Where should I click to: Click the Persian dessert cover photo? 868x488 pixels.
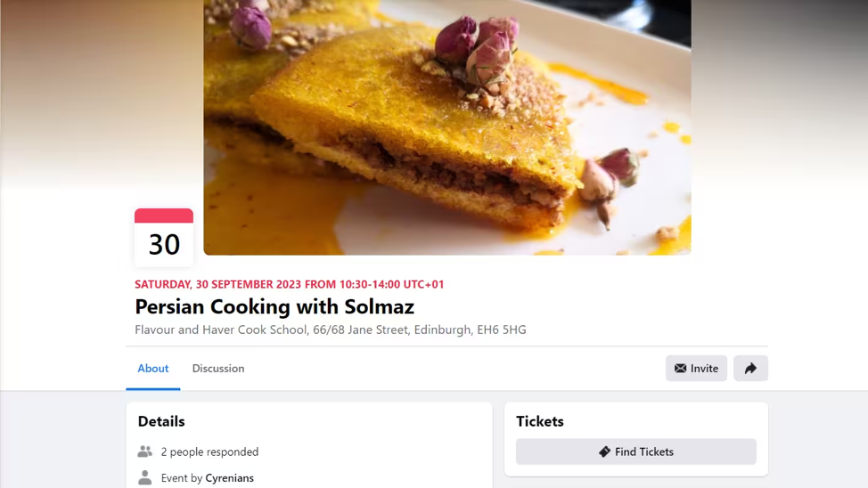(447, 127)
